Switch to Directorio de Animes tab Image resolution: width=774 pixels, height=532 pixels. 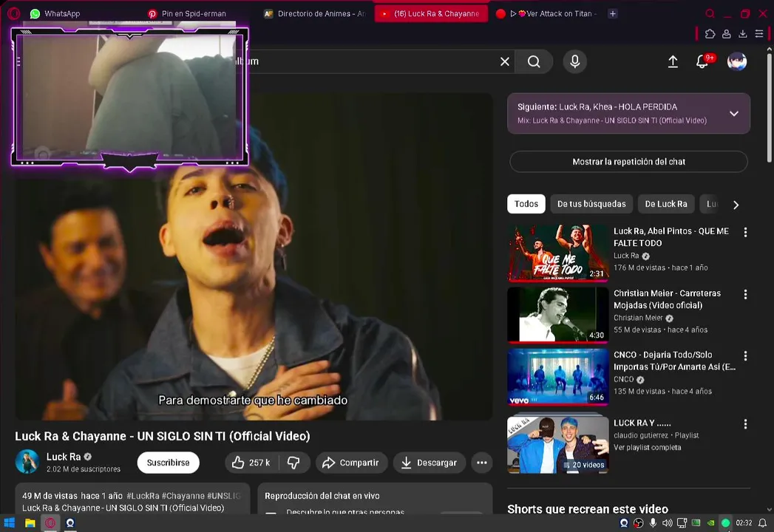[x=315, y=14]
